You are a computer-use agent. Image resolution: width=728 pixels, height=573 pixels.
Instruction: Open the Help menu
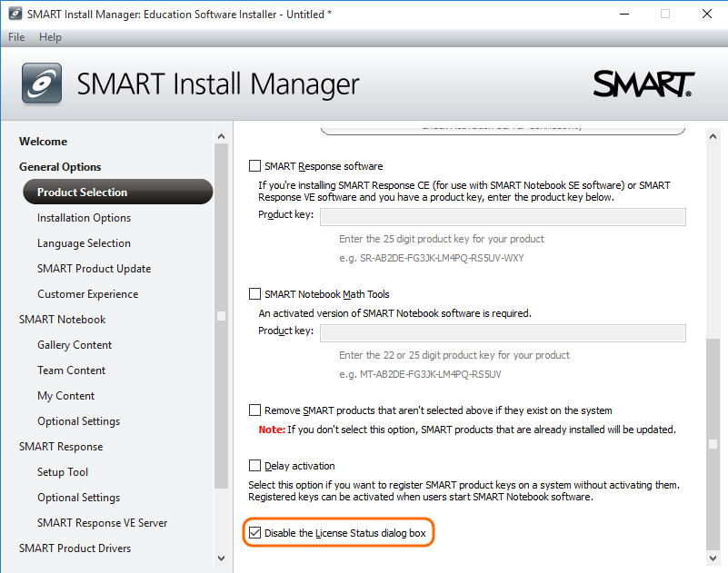[x=50, y=37]
